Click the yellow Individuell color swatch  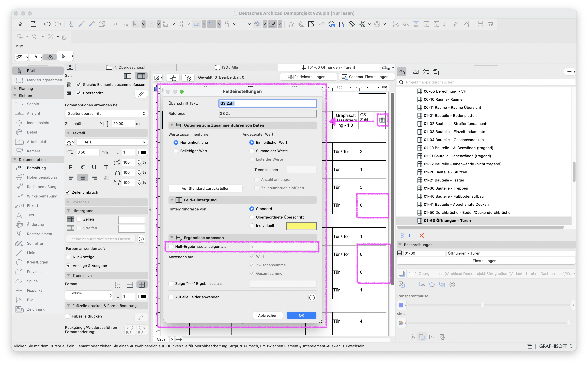(301, 226)
